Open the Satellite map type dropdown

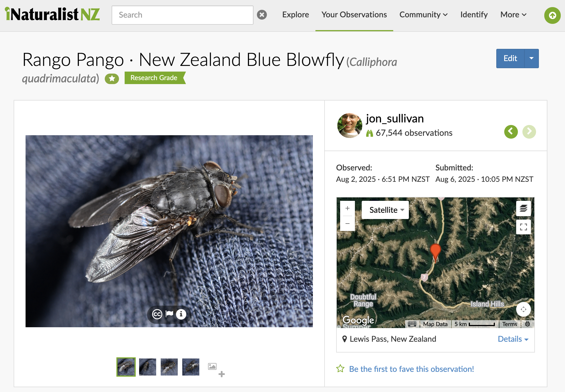coord(385,210)
